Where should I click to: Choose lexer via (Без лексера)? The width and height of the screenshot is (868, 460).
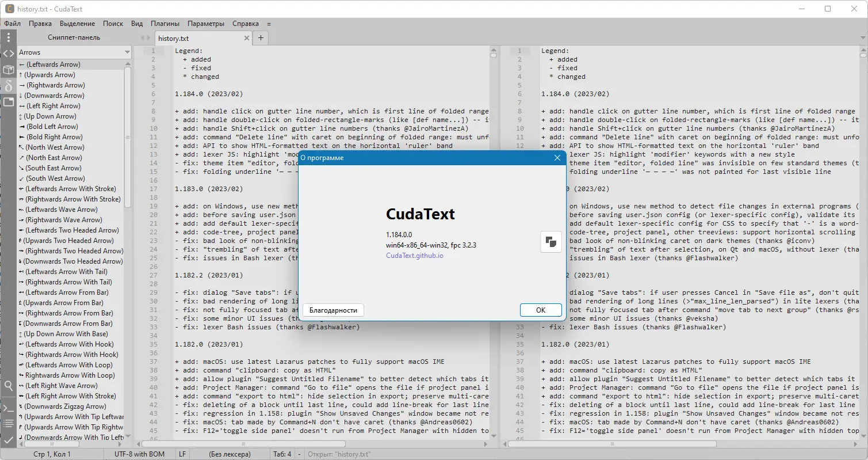[230, 454]
